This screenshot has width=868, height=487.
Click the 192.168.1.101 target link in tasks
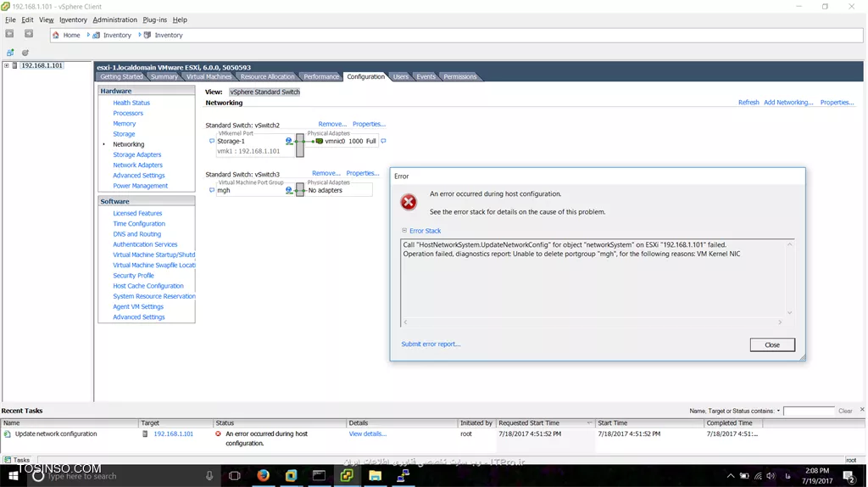pyautogui.click(x=173, y=434)
